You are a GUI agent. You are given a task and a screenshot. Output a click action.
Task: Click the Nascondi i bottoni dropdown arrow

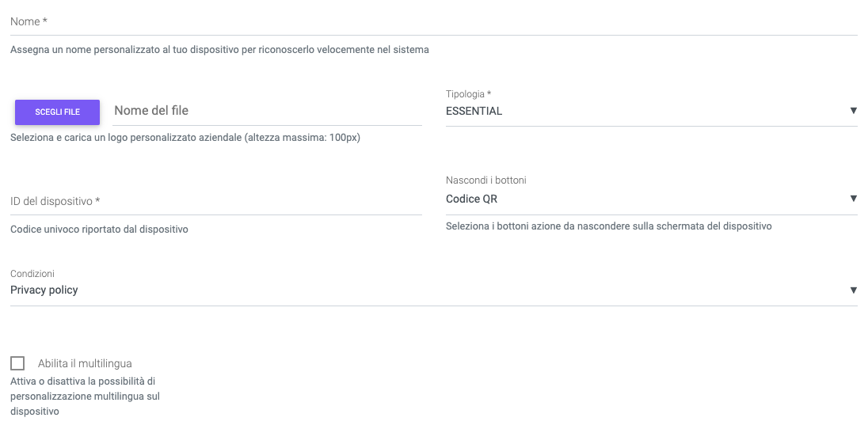pyautogui.click(x=853, y=199)
